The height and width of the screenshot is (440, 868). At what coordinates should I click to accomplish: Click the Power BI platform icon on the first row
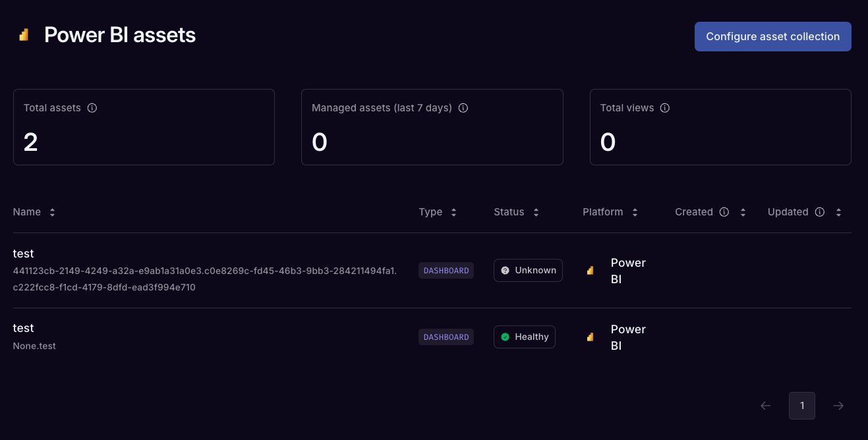pyautogui.click(x=590, y=271)
